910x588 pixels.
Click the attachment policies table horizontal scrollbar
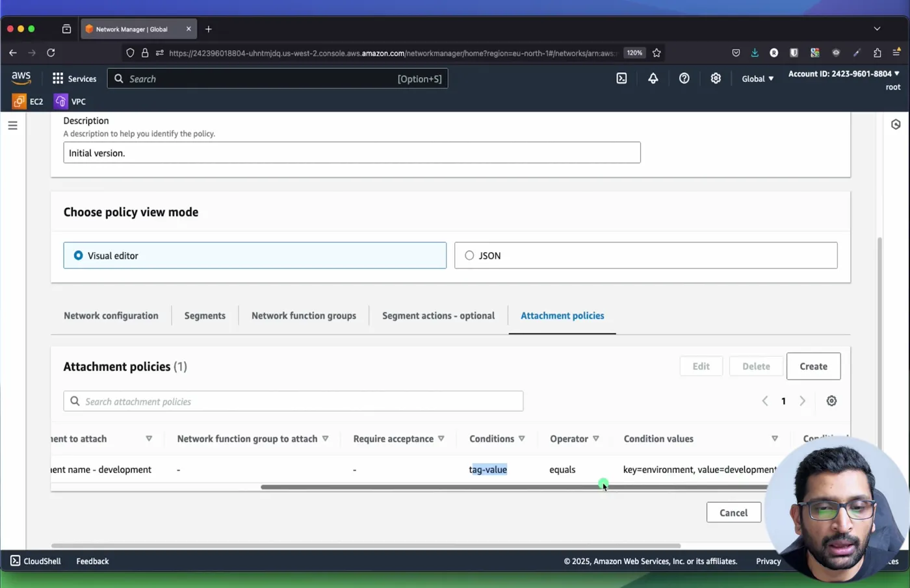(x=514, y=487)
